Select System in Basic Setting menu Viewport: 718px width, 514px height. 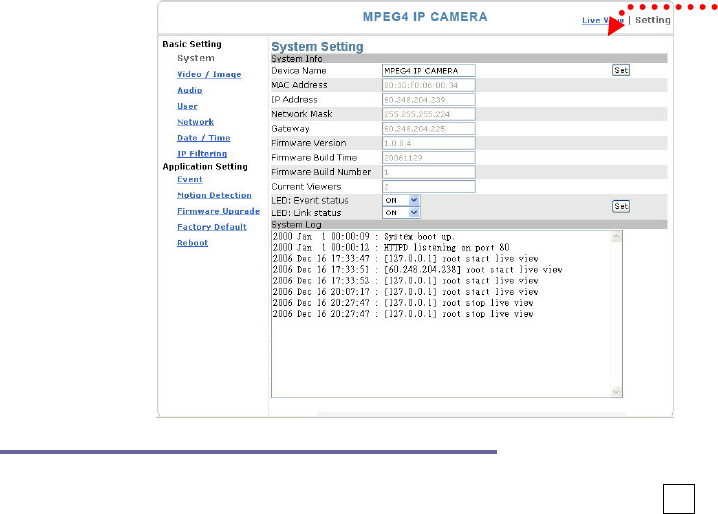coord(196,58)
